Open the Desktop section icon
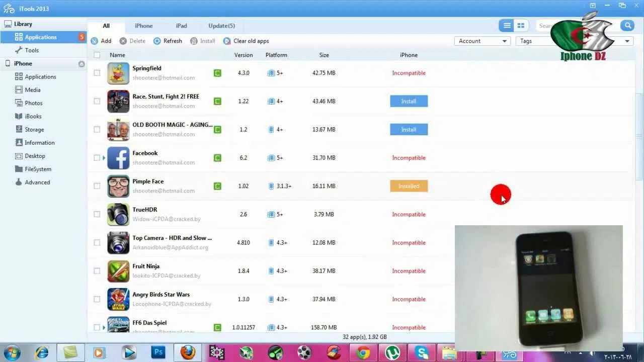 [x=19, y=156]
